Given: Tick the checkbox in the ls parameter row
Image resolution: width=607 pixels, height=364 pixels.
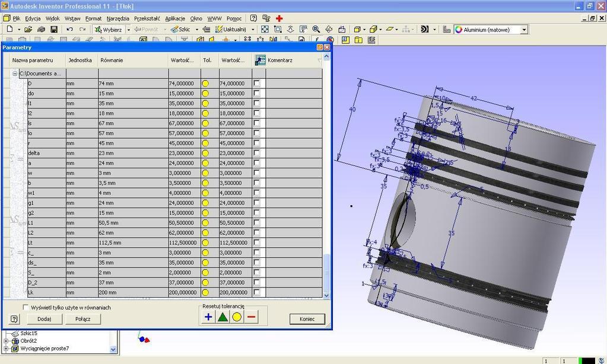Looking at the screenshot, I should click(257, 123).
